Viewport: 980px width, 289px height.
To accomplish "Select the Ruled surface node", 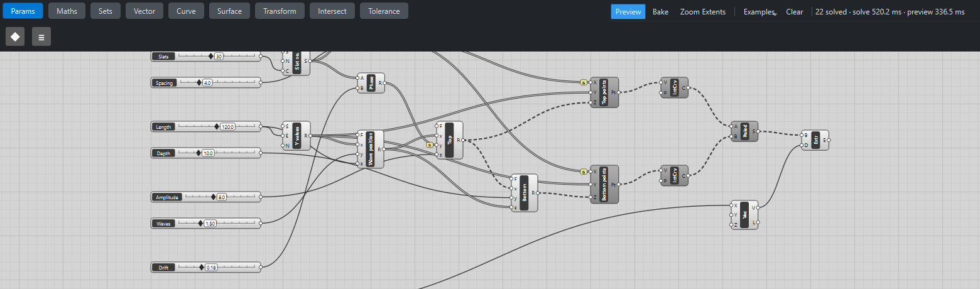I will point(744,131).
